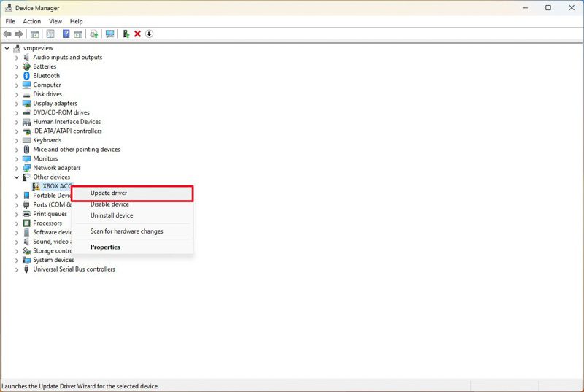The height and width of the screenshot is (392, 584).
Task: Select vmpreview computer name text
Action: 39,48
